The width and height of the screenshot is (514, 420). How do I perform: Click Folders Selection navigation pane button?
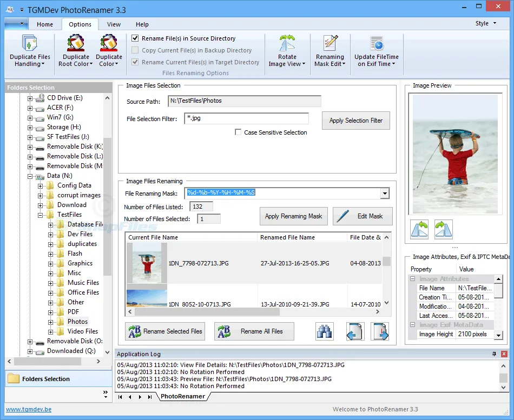point(58,379)
